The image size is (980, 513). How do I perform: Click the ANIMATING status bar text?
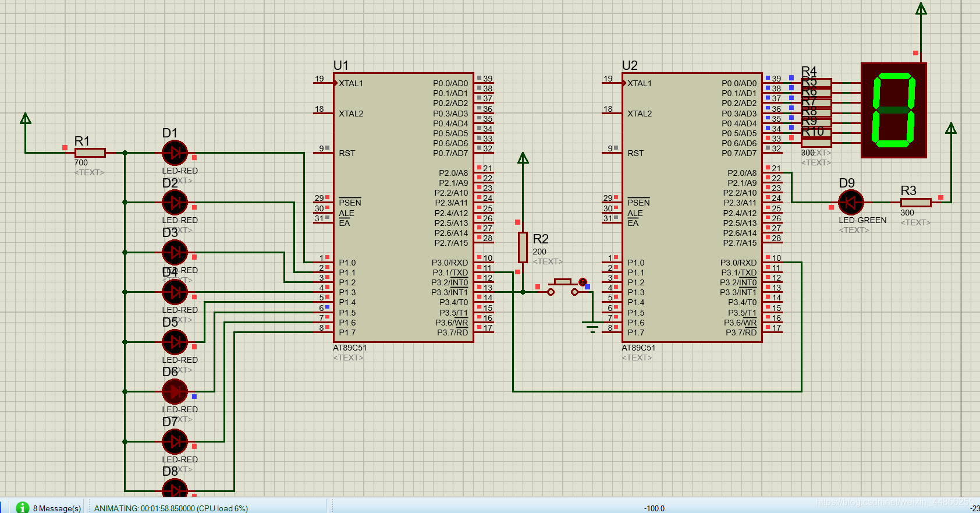[x=171, y=508]
